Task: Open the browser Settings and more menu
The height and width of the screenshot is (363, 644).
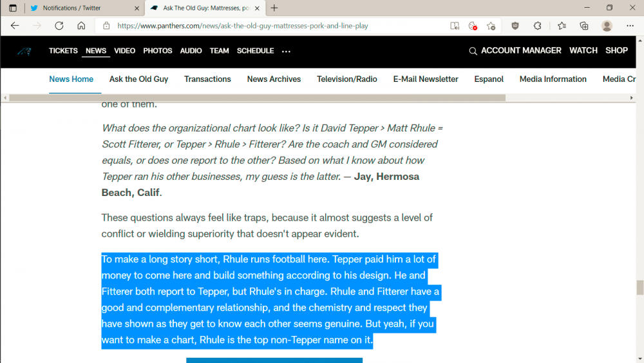Action: coord(630,26)
